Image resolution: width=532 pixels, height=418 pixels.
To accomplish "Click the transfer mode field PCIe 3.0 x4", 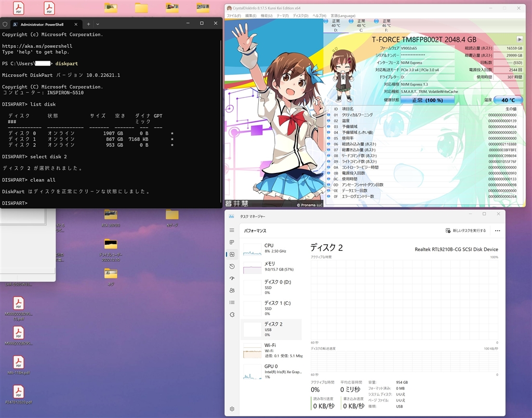I will click(427, 70).
